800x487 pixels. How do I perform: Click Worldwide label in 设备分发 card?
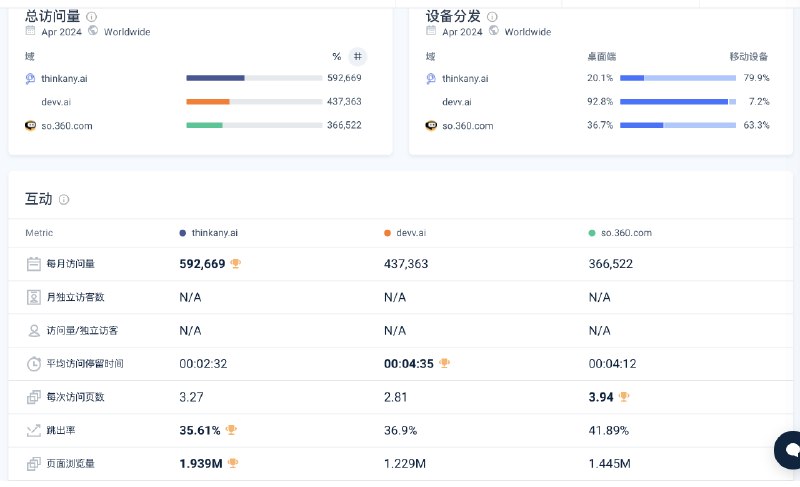(x=528, y=32)
